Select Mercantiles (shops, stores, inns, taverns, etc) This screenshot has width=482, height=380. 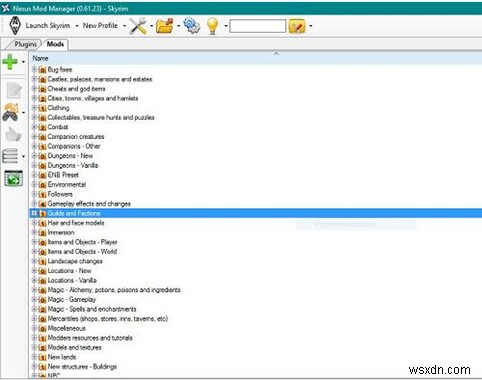click(x=108, y=319)
